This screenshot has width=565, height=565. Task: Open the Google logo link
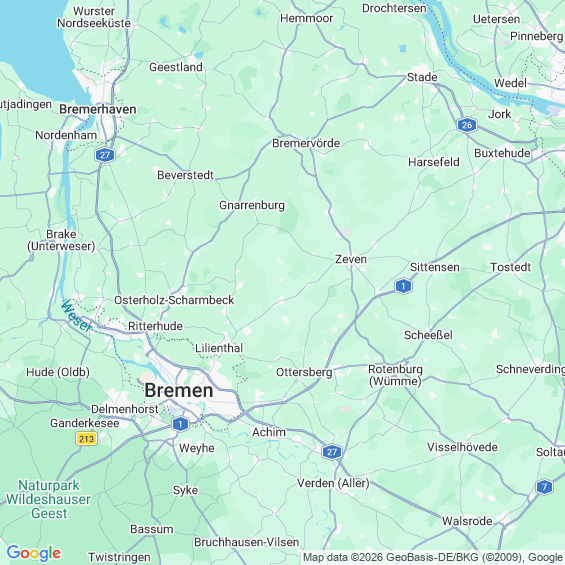[34, 553]
